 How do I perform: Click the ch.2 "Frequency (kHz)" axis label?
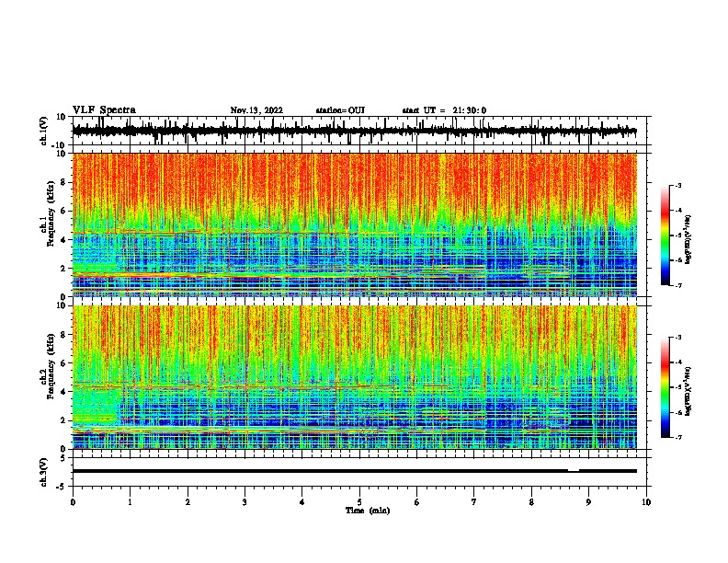(x=51, y=366)
